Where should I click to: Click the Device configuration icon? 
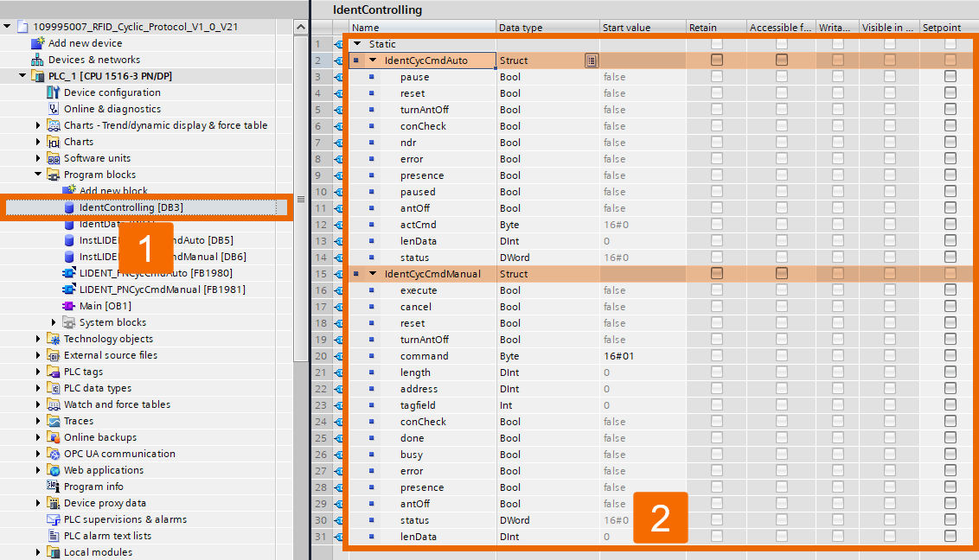point(54,92)
